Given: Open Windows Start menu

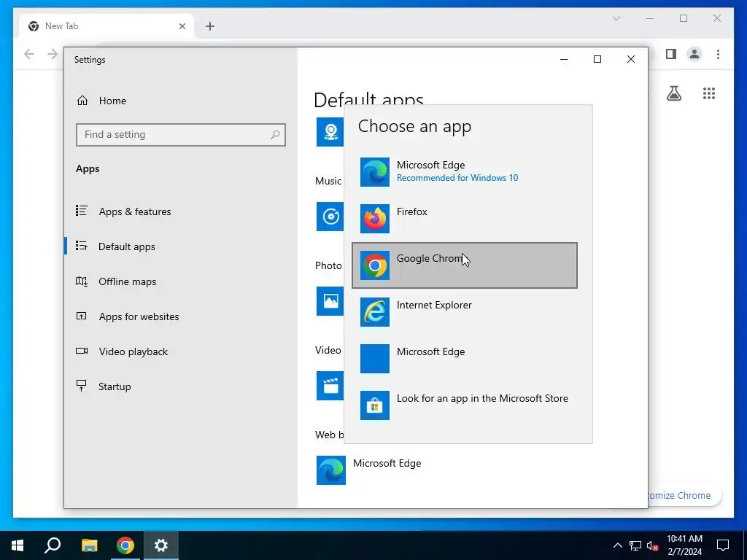Looking at the screenshot, I should (x=18, y=545).
